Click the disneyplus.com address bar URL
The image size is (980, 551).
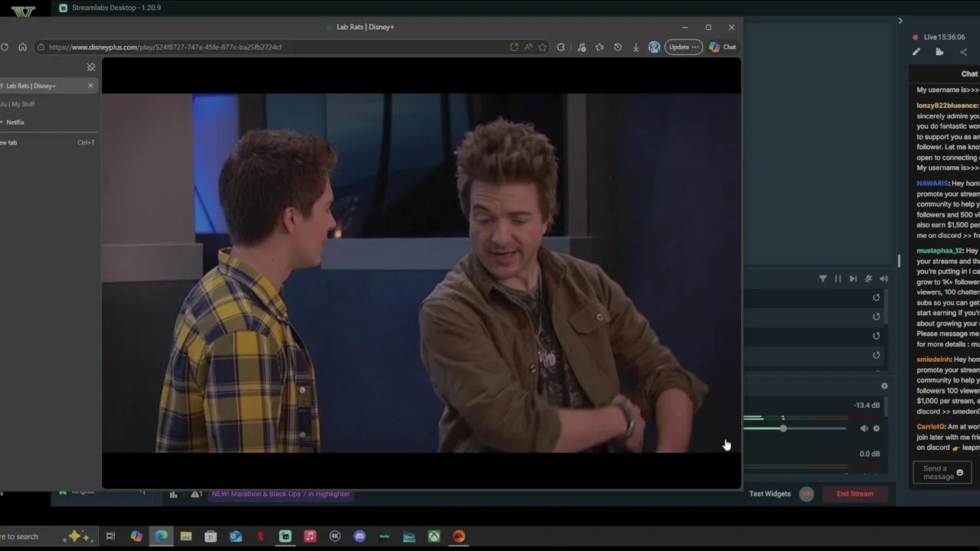(x=165, y=47)
